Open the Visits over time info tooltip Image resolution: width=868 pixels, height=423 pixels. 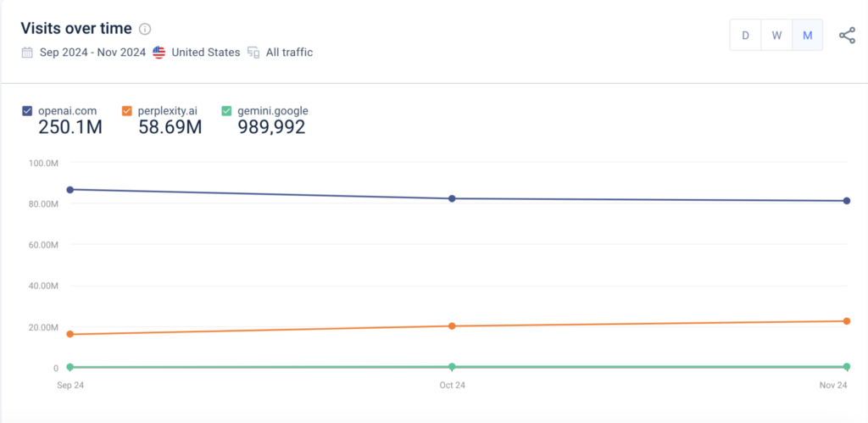pyautogui.click(x=145, y=29)
